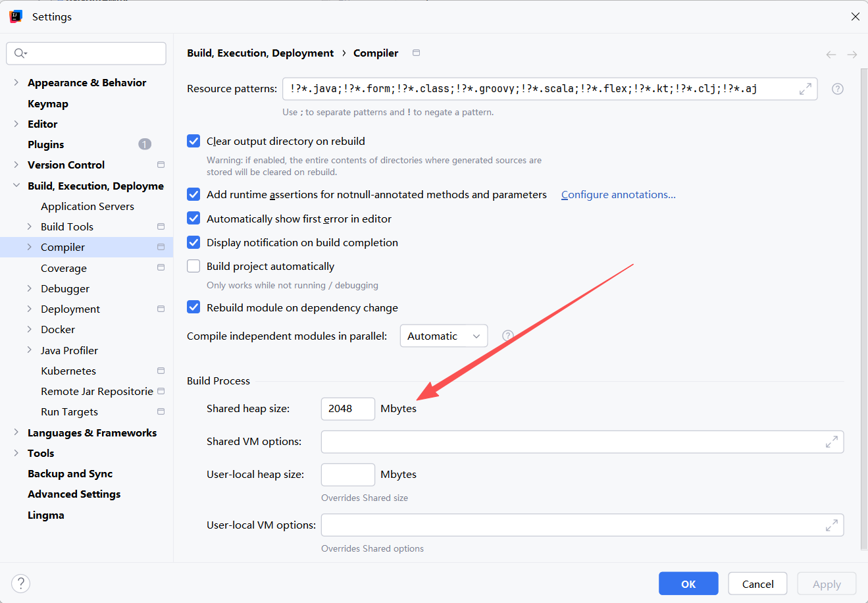Click project icon next to Run Targets
The width and height of the screenshot is (868, 603).
[x=161, y=411]
